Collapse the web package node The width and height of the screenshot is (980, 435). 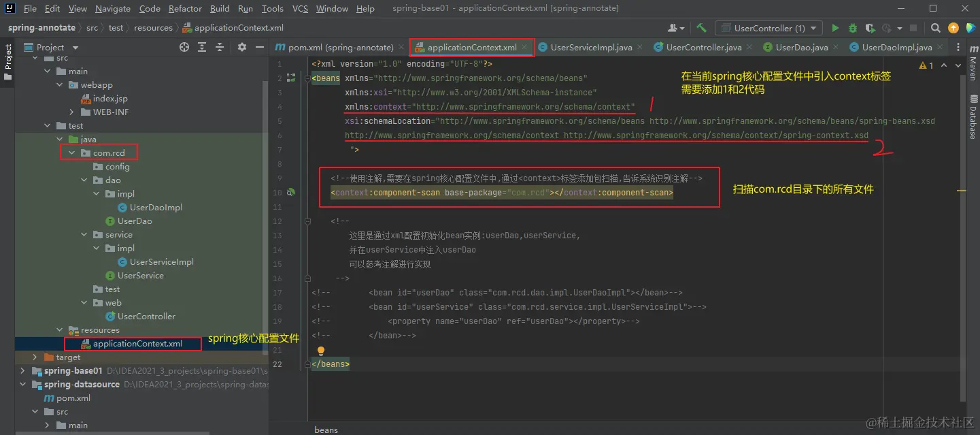tap(85, 303)
